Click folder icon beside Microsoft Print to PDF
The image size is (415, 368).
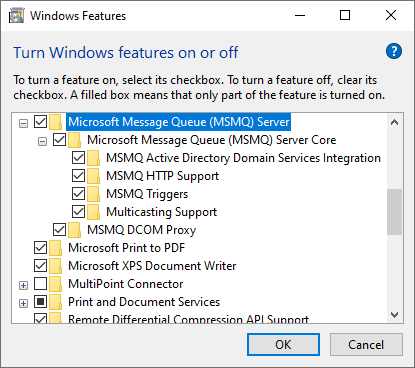coord(55,248)
